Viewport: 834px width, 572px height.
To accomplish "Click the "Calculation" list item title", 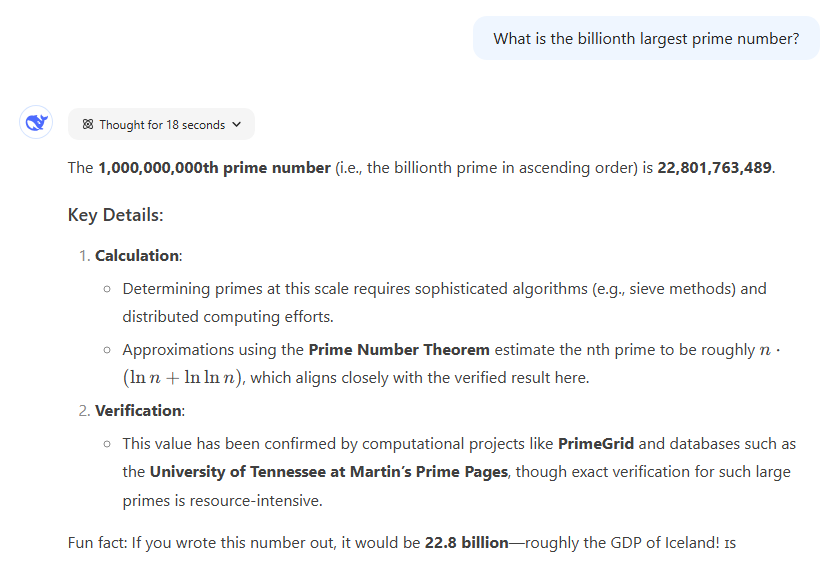I will point(136,256).
